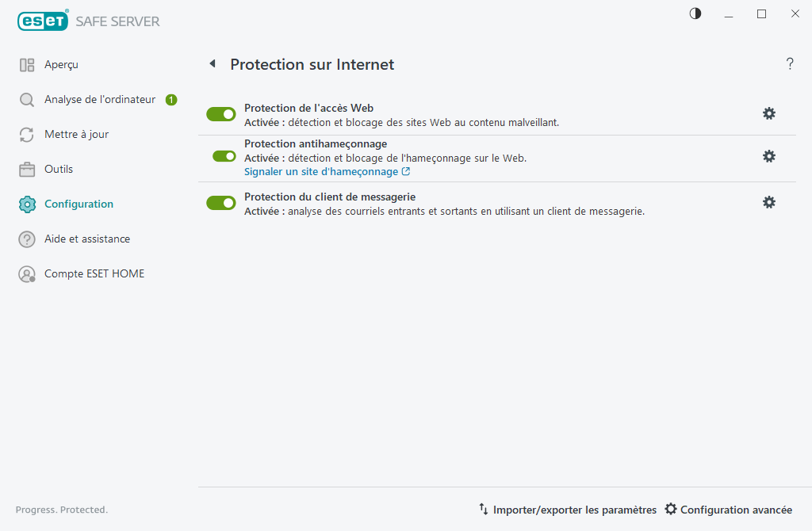
Task: Open the Aperçu dashboard icon
Action: [x=26, y=64]
